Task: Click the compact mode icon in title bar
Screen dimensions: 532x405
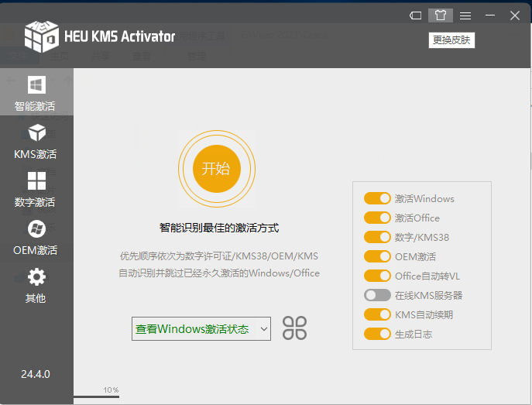Action: (x=416, y=15)
